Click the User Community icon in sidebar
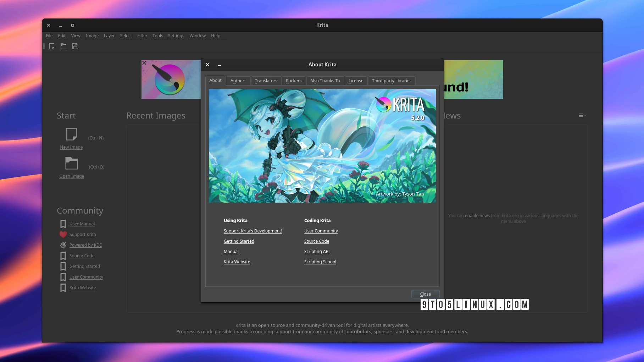The height and width of the screenshot is (362, 644). (63, 277)
